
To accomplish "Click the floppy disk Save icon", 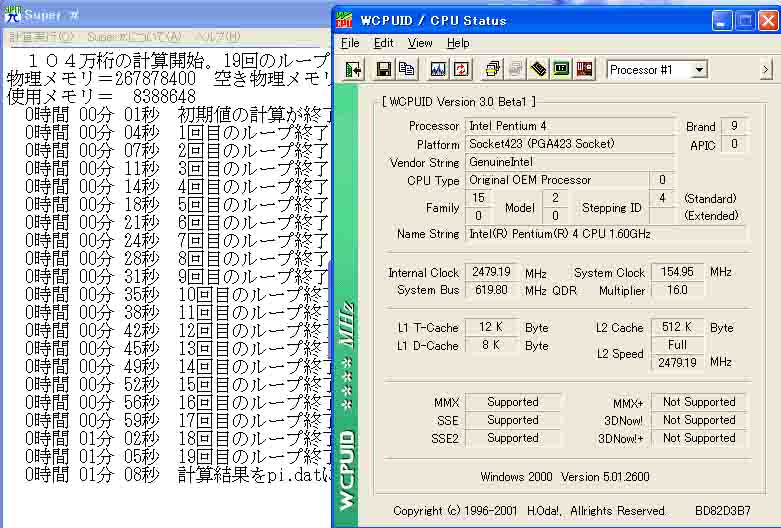I will pos(384,69).
